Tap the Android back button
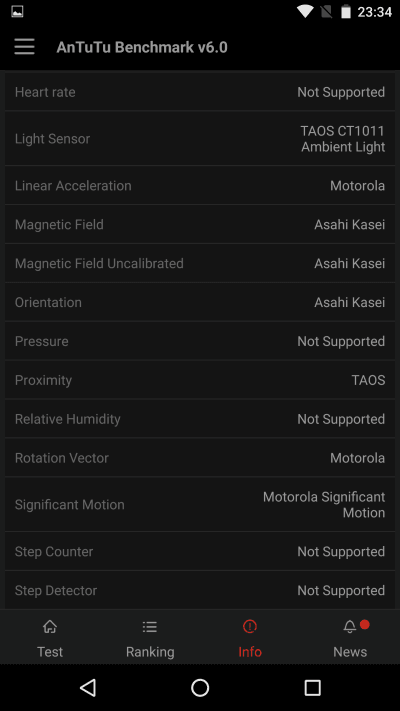The height and width of the screenshot is (711, 400). click(88, 687)
